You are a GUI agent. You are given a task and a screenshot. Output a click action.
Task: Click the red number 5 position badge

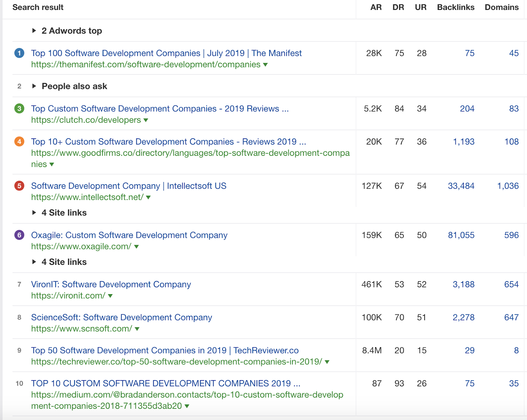19,186
